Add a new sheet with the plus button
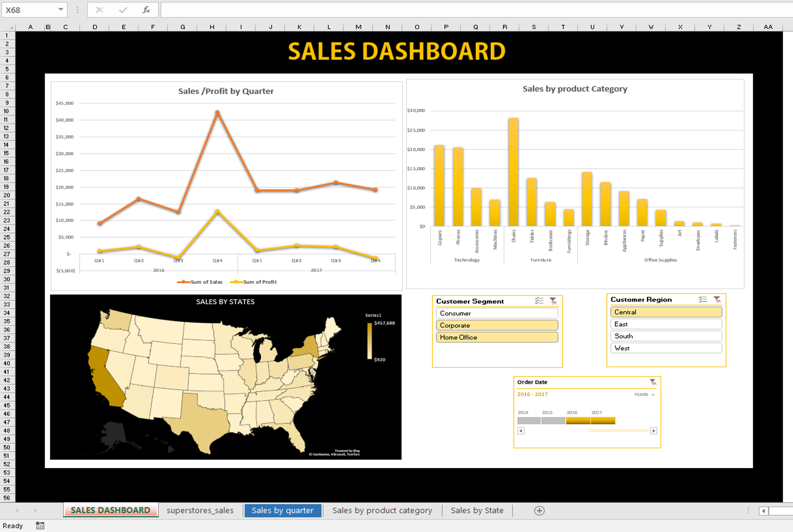This screenshot has height=532, width=793. pyautogui.click(x=539, y=511)
